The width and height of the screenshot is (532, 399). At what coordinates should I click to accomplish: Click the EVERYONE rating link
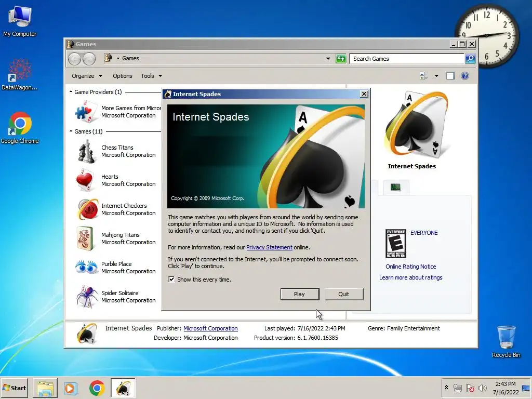[424, 233]
